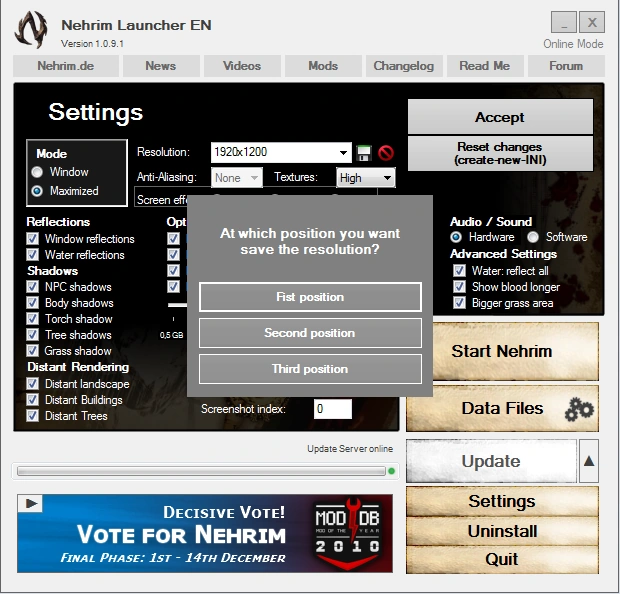Click the Accept button
Screen dimensions: 620x594
click(x=500, y=117)
